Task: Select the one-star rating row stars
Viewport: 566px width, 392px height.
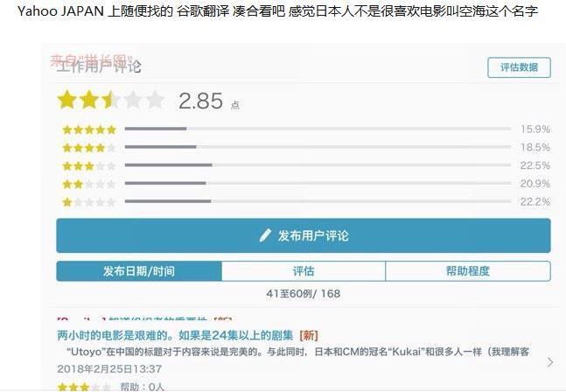Action: (x=89, y=202)
